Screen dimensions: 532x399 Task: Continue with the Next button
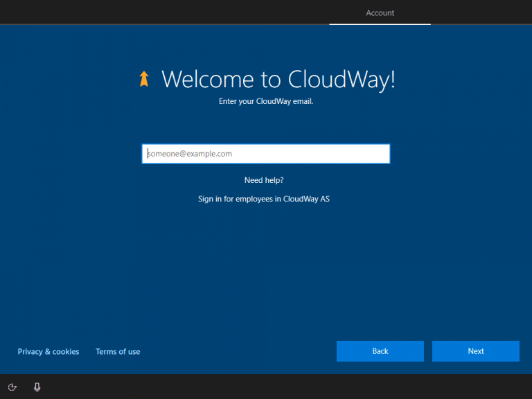476,351
